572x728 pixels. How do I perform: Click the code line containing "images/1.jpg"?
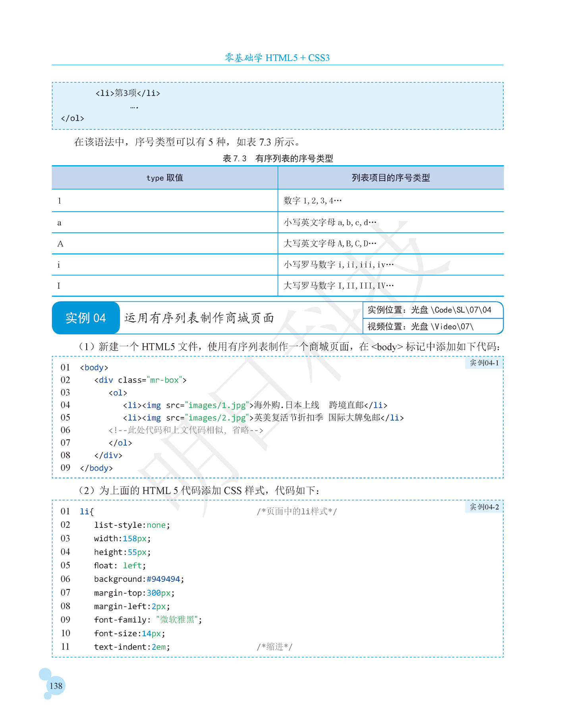(x=255, y=405)
